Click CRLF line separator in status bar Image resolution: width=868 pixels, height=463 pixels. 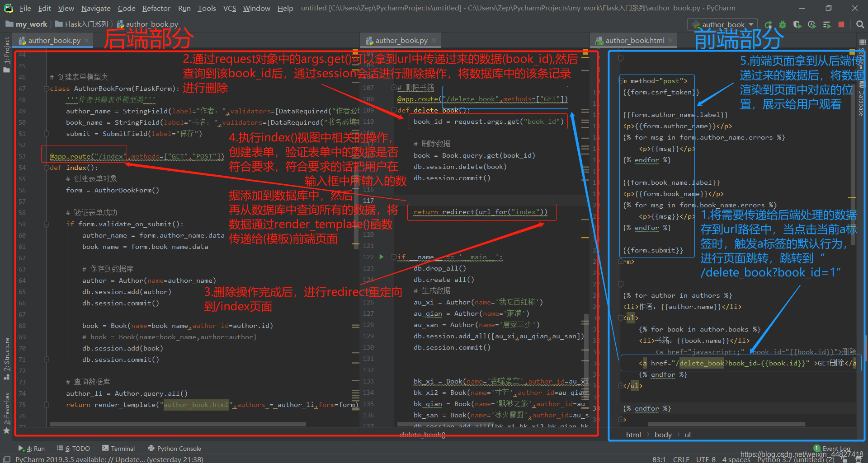pyautogui.click(x=681, y=459)
